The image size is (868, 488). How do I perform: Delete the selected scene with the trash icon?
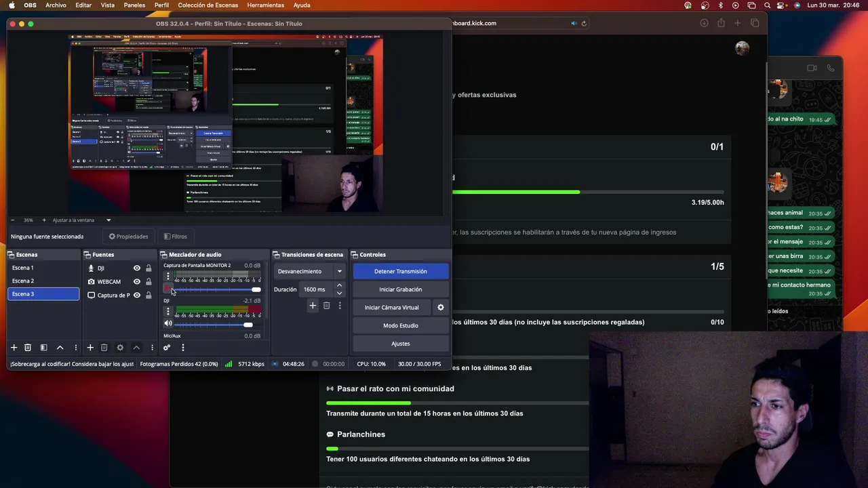tap(28, 348)
